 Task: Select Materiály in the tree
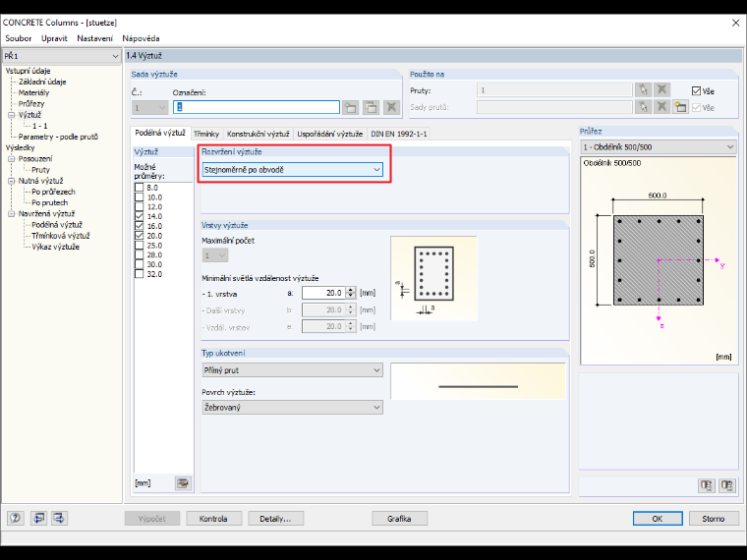pyautogui.click(x=33, y=93)
